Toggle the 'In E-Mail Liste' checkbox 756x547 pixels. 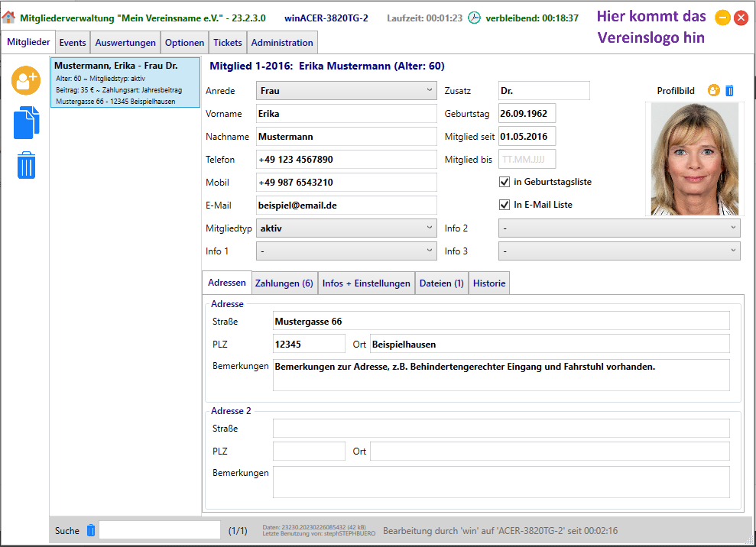[x=505, y=205]
